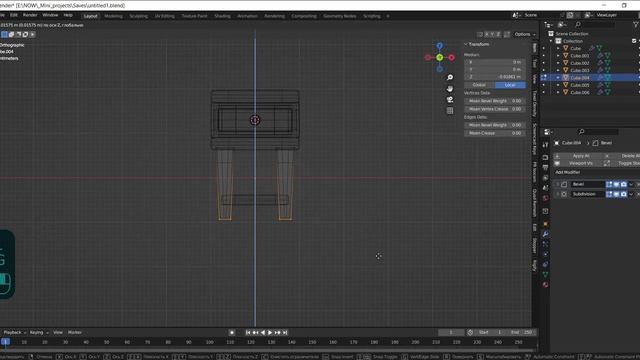Expand the Cube.001 object row
640x360 pixels.
558,56
